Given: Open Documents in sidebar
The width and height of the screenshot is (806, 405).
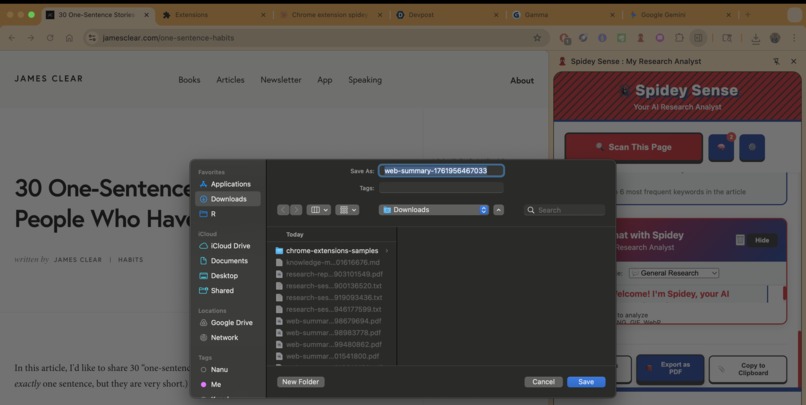Looking at the screenshot, I should coord(228,261).
